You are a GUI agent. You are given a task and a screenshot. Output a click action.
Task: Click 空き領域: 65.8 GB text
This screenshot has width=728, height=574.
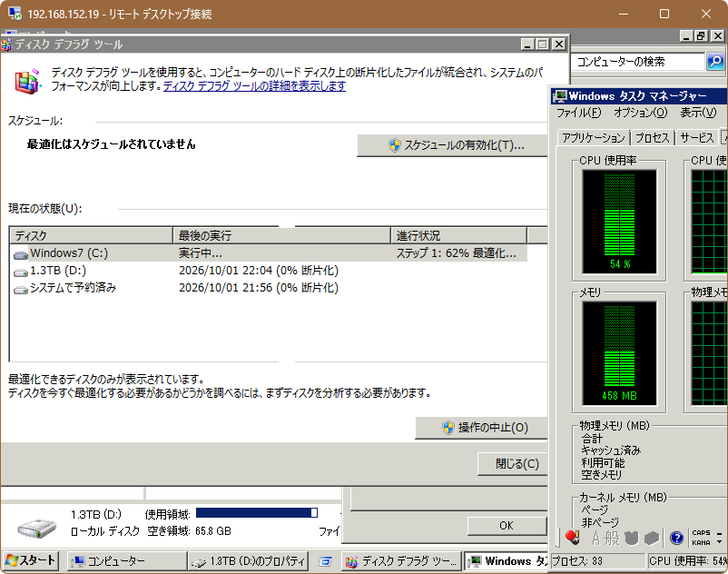coord(190,530)
